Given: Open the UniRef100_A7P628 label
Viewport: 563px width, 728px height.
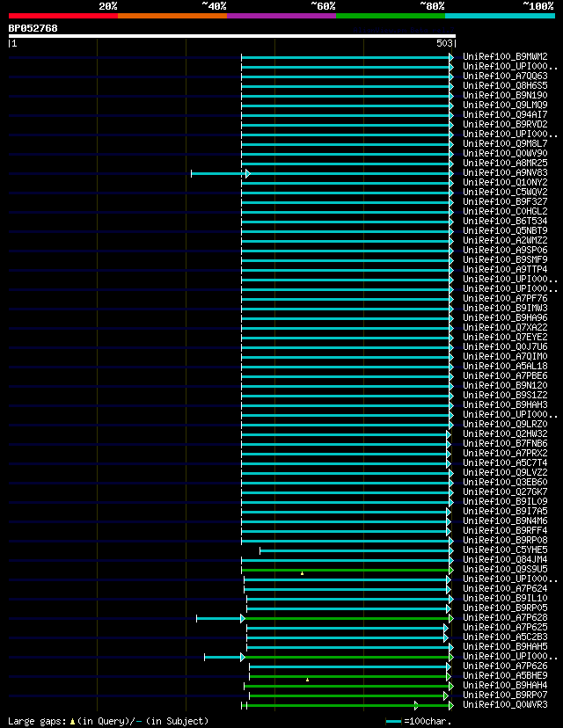Looking at the screenshot, I should [x=505, y=618].
